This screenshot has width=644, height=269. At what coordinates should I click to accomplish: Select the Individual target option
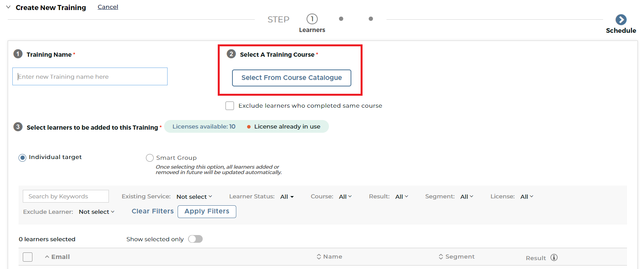pyautogui.click(x=22, y=157)
